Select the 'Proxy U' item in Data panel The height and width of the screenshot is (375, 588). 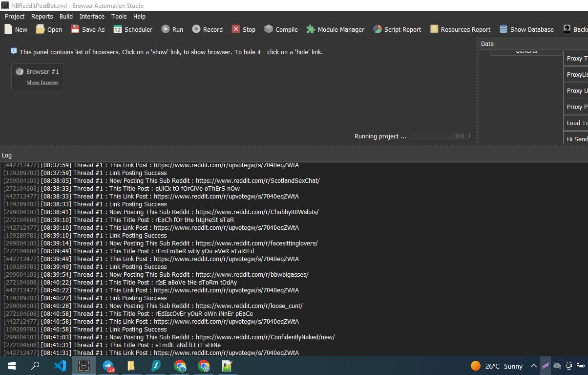click(576, 90)
